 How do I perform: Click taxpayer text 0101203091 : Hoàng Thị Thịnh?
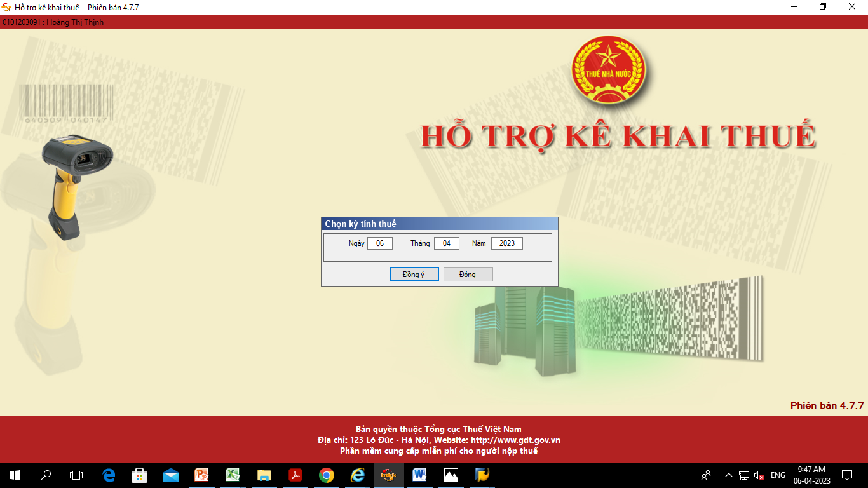tap(53, 22)
